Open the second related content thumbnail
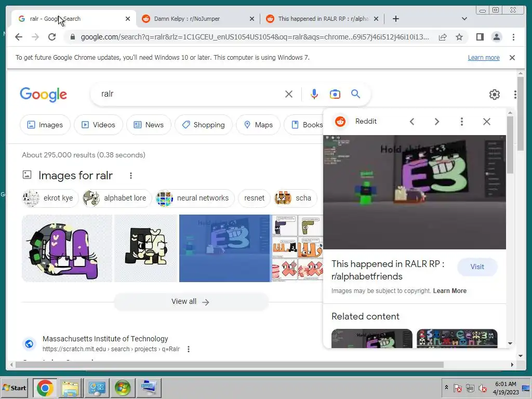Image resolution: width=532 pixels, height=399 pixels. pos(457,338)
